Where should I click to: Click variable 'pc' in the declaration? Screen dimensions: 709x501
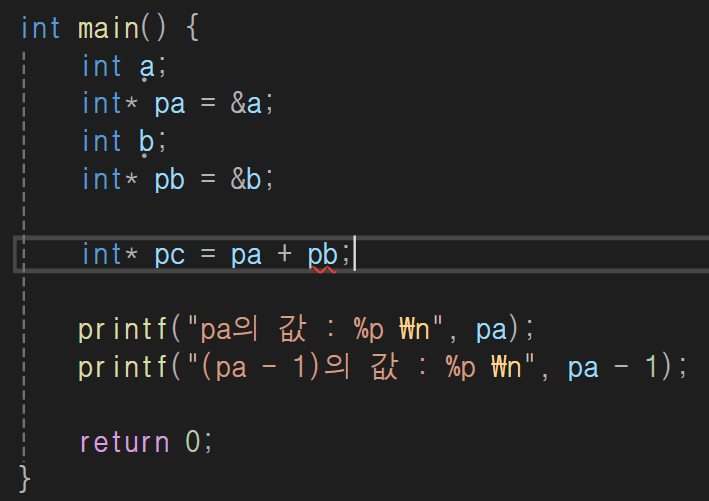(170, 256)
